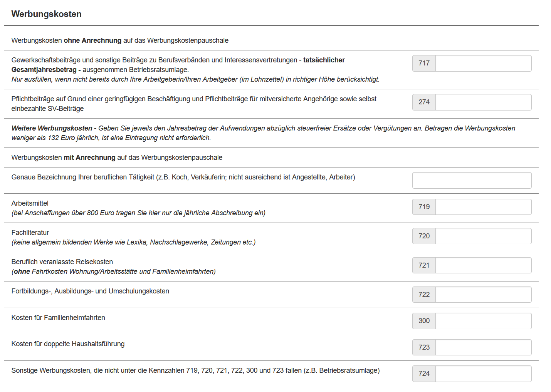Screen dimensions: 551x392
Task: Click the input field for Kennzahl 717
Action: (x=483, y=63)
